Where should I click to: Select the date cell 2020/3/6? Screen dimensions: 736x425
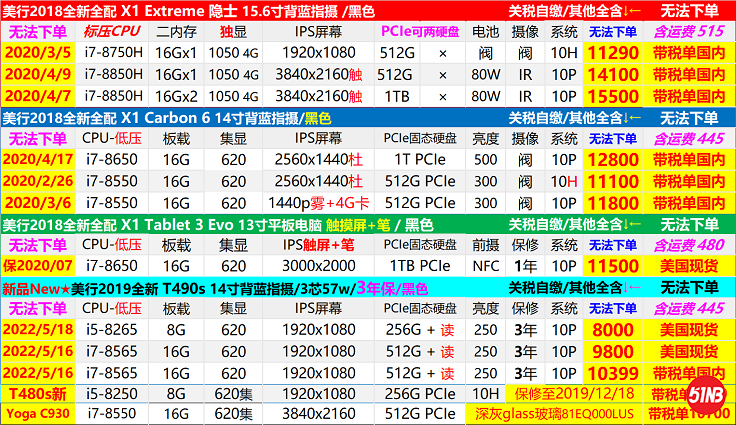38,202
